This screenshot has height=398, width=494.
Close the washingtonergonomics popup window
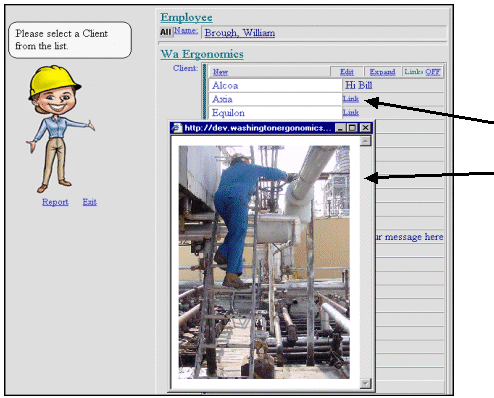coord(365,128)
